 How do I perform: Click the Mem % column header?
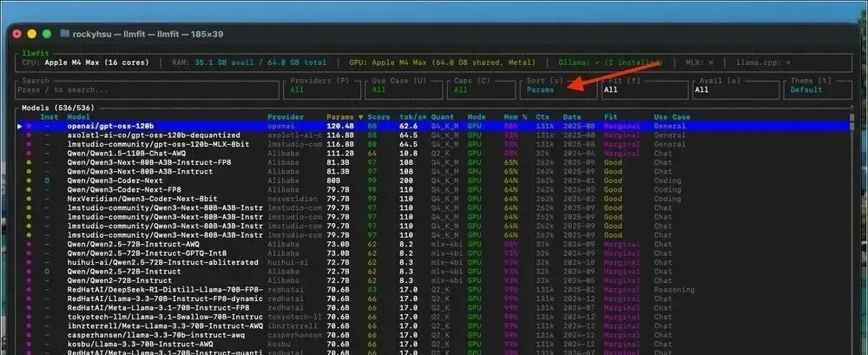[515, 117]
